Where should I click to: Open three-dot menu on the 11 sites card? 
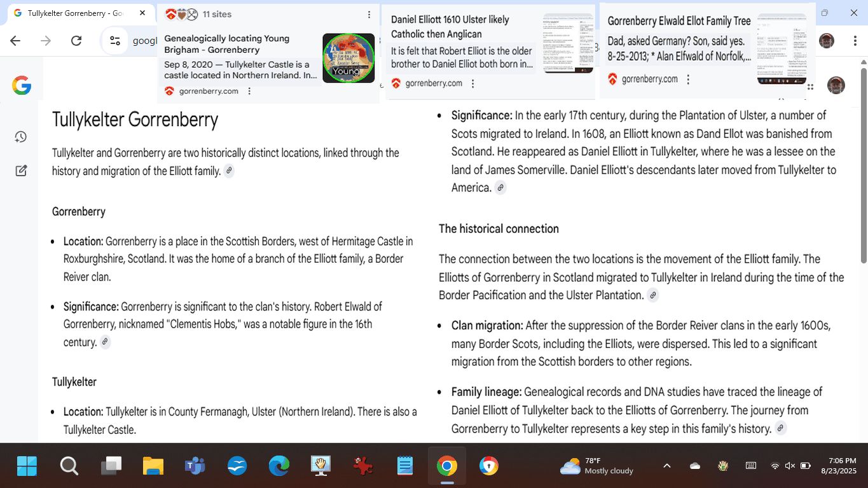[x=369, y=15]
